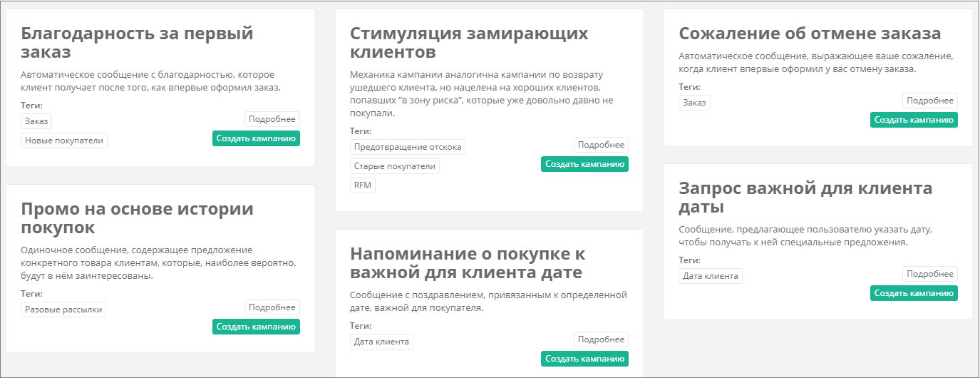Open Подробнее for Напоминание о покупке card
Image resolution: width=980 pixels, height=378 pixels.
tap(601, 339)
